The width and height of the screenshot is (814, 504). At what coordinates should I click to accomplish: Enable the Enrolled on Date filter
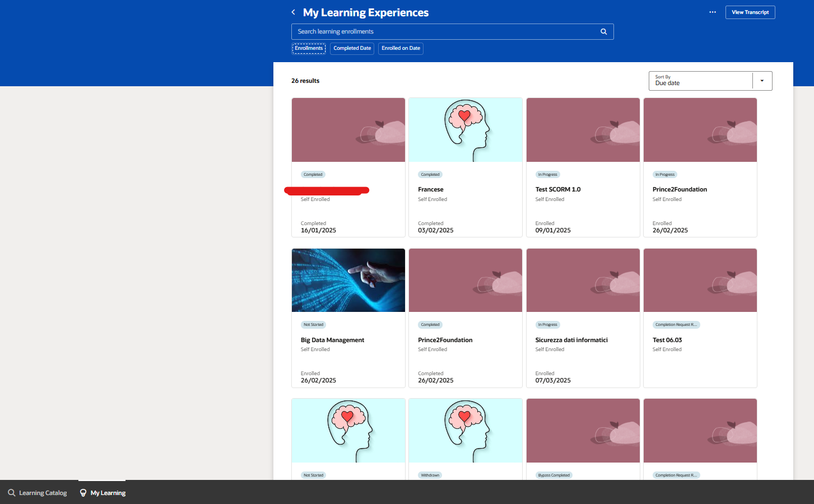pyautogui.click(x=401, y=48)
